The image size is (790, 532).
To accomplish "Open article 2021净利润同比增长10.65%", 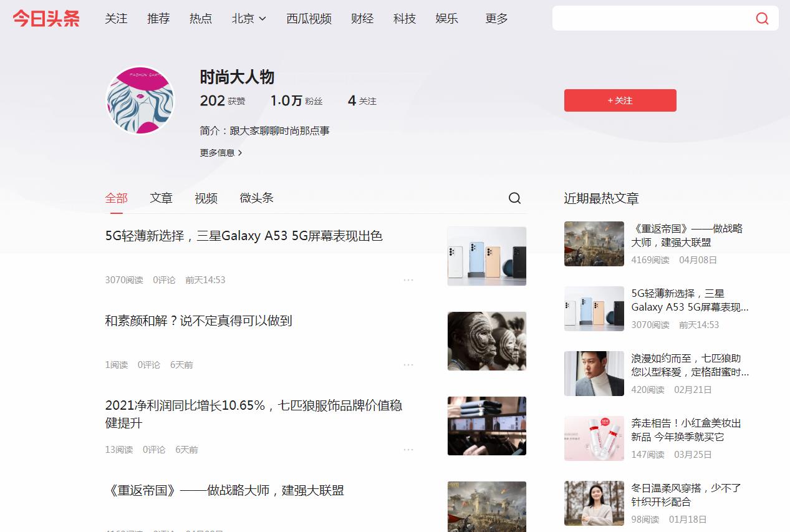I will tap(253, 414).
